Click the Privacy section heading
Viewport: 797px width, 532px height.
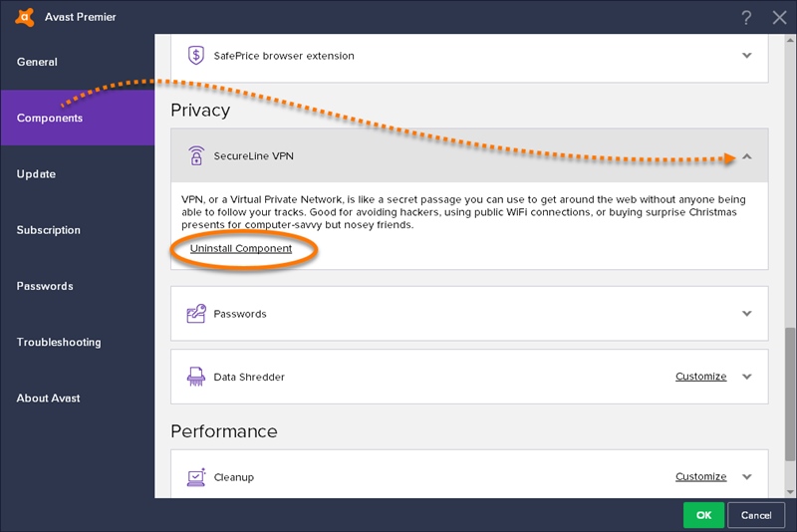click(x=200, y=111)
